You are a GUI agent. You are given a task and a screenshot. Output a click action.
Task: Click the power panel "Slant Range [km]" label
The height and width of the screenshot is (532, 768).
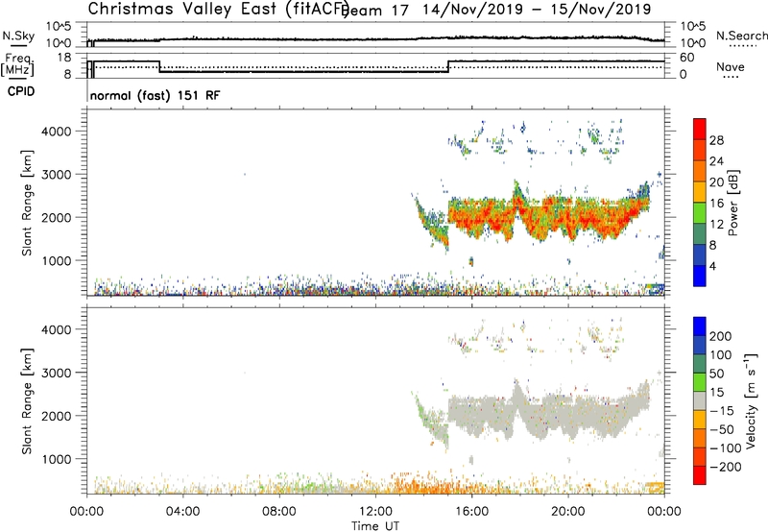27,203
